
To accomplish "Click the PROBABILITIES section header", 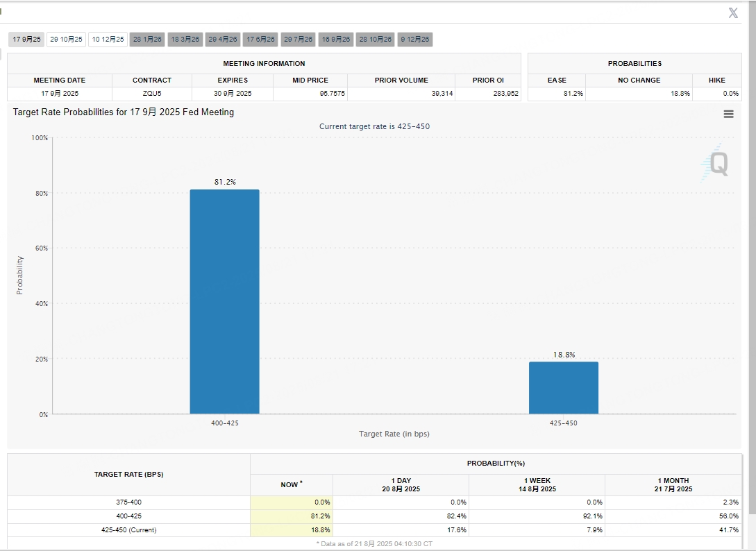I will (x=635, y=64).
